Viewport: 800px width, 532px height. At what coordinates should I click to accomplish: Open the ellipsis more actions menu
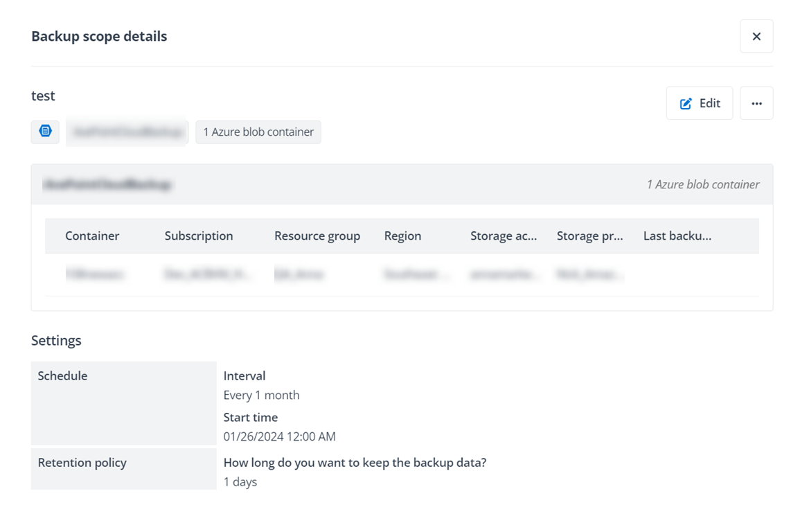point(756,103)
